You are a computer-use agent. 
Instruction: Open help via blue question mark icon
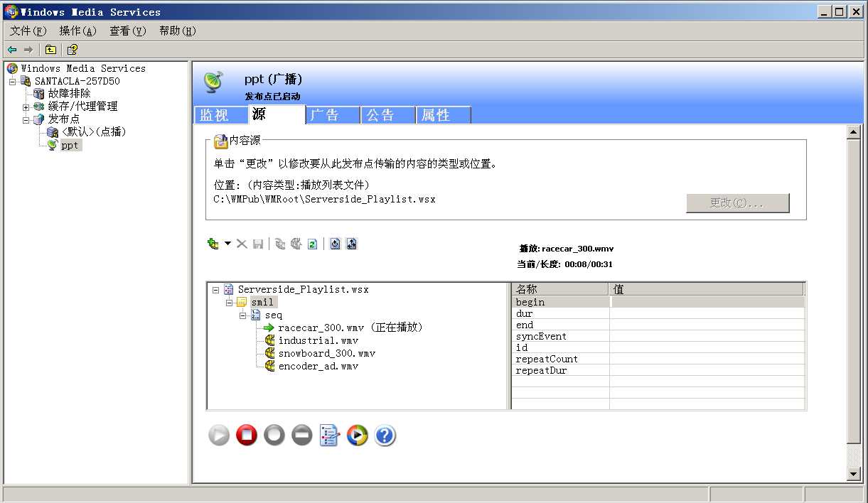pos(385,435)
